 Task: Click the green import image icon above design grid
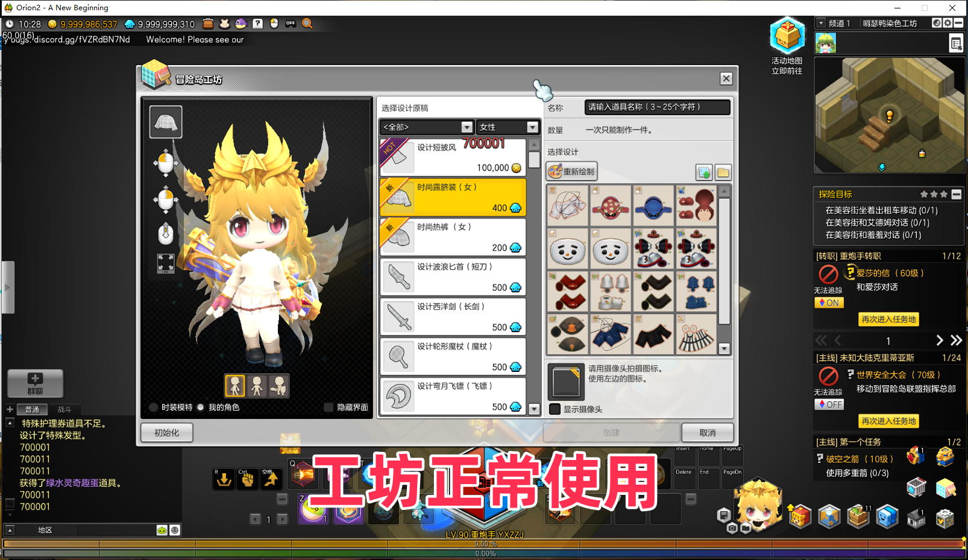703,172
